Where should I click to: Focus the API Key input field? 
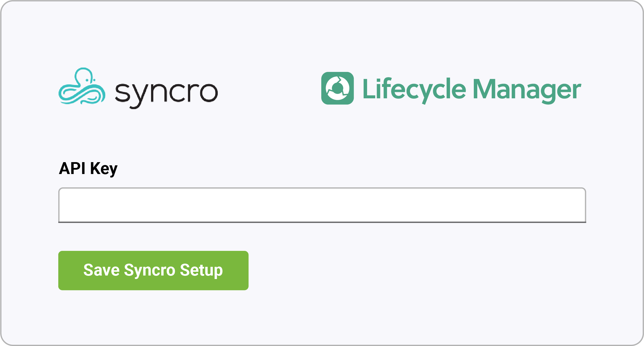coord(322,205)
